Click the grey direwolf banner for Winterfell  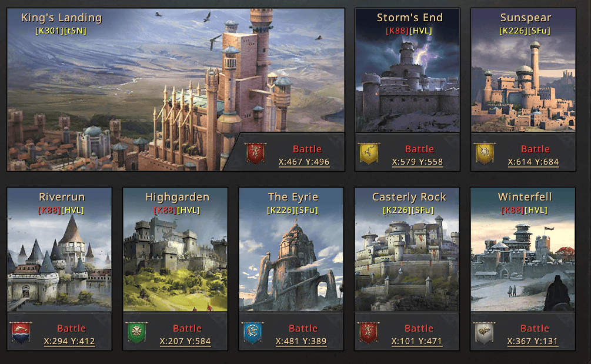pyautogui.click(x=485, y=333)
